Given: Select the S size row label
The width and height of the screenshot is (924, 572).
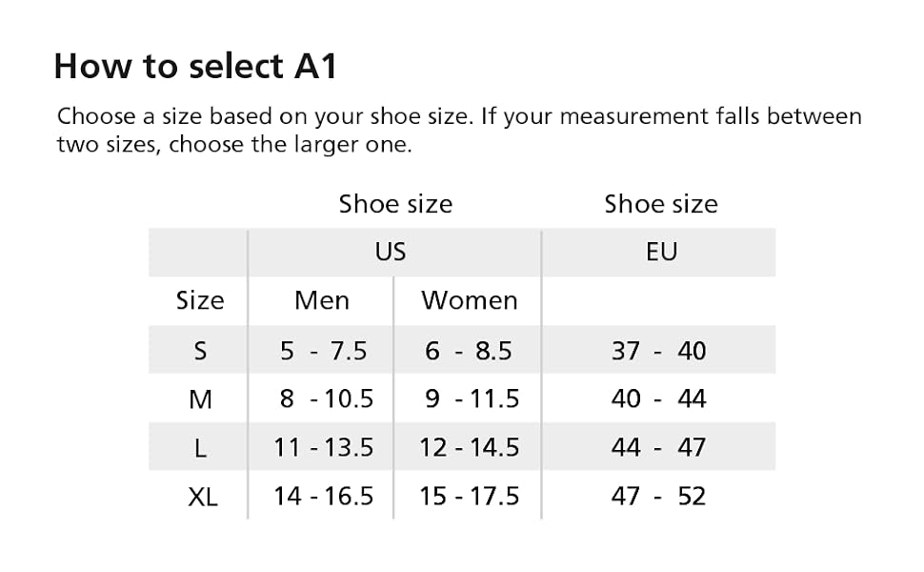Looking at the screenshot, I should coord(200,351).
